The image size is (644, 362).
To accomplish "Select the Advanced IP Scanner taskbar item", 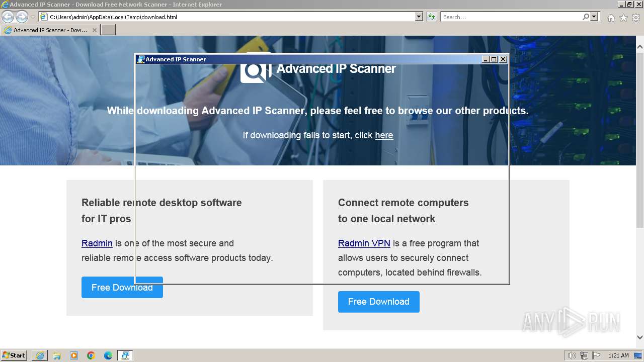I will [x=125, y=355].
